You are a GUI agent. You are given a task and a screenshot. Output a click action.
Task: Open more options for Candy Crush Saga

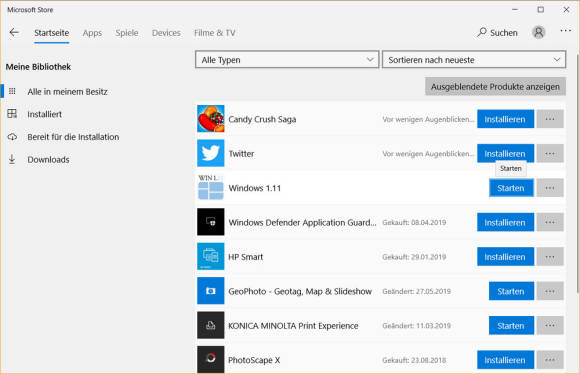click(x=550, y=119)
